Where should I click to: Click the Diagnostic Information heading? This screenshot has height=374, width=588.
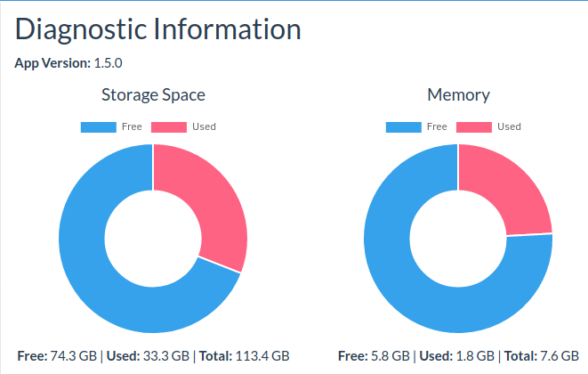pos(158,29)
